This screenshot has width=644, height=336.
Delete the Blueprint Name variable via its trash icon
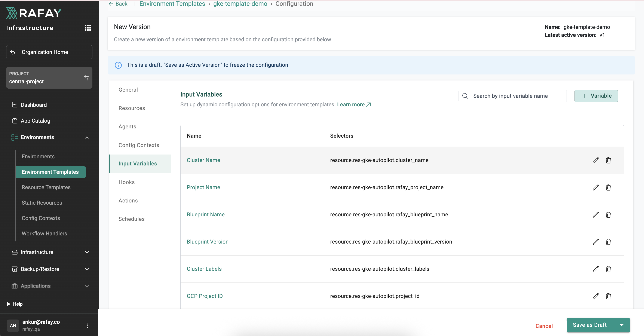pos(608,215)
